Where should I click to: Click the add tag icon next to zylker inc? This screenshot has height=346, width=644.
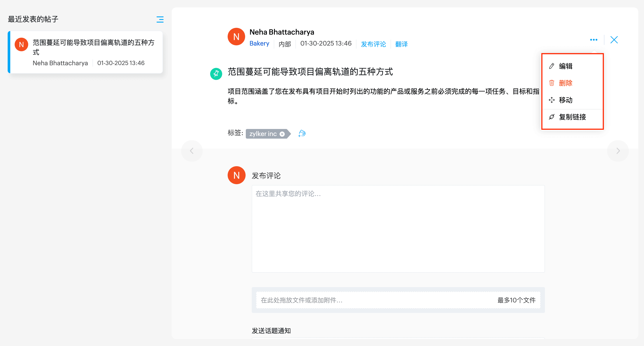[x=302, y=133]
